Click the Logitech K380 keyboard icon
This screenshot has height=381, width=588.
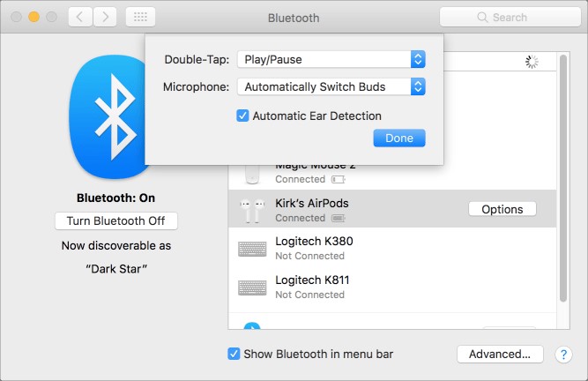(x=252, y=249)
